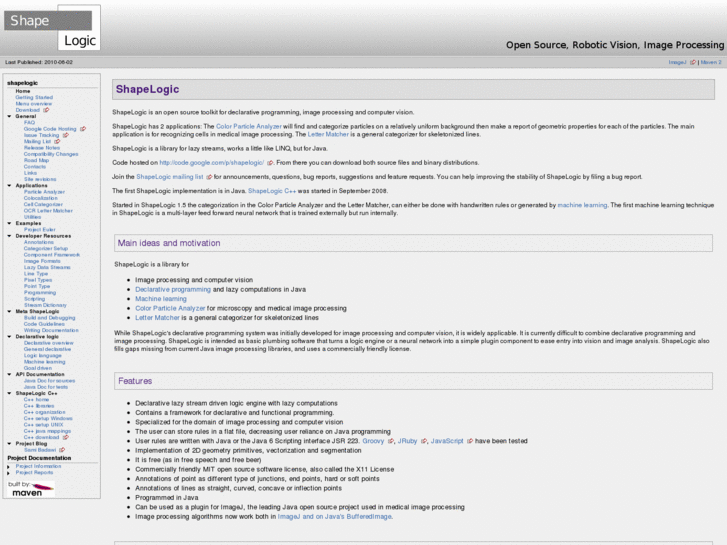Expand Project Information arrow in sidebar
727x545 pixels.
coord(9,467)
